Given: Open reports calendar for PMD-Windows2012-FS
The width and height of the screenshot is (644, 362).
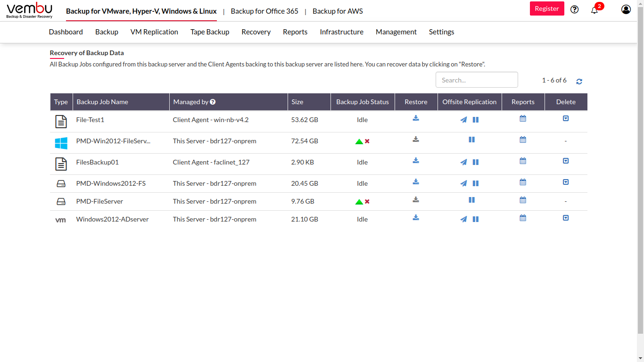Looking at the screenshot, I should 523,182.
